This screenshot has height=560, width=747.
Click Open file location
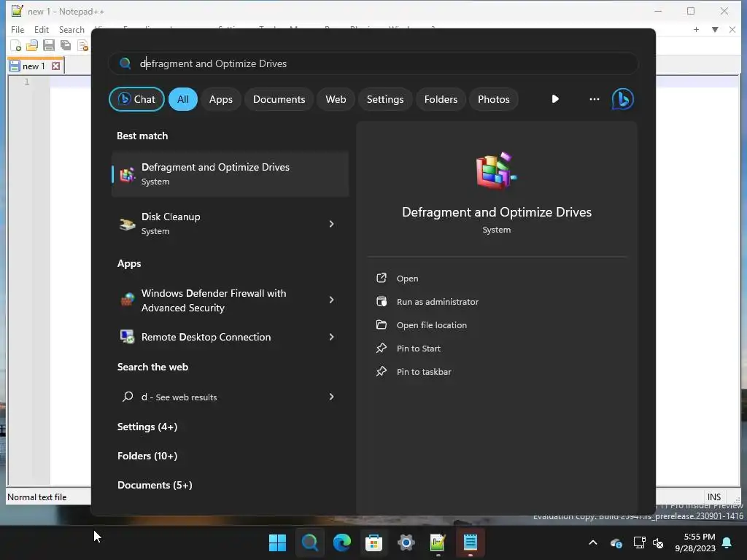432,324
